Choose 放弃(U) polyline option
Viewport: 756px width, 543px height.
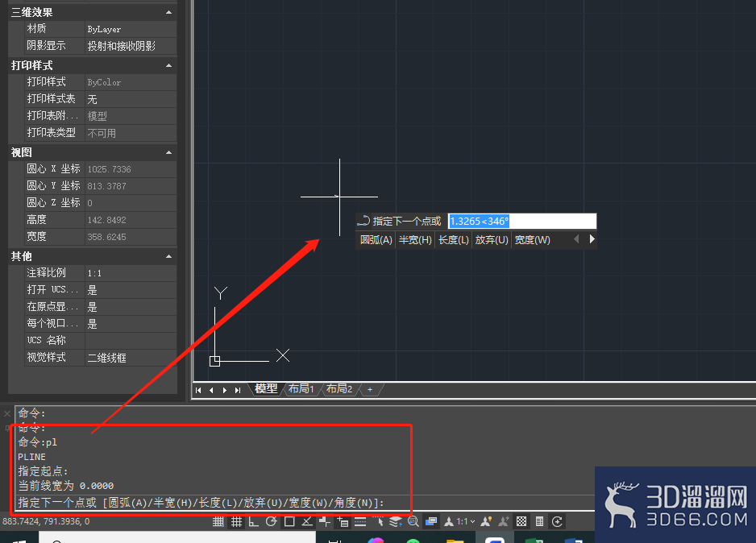(x=492, y=240)
